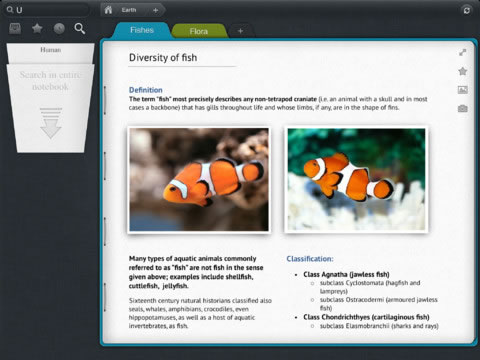480x360 pixels.
Task: Pull down Search in entire notebook arrow
Action: (51, 123)
